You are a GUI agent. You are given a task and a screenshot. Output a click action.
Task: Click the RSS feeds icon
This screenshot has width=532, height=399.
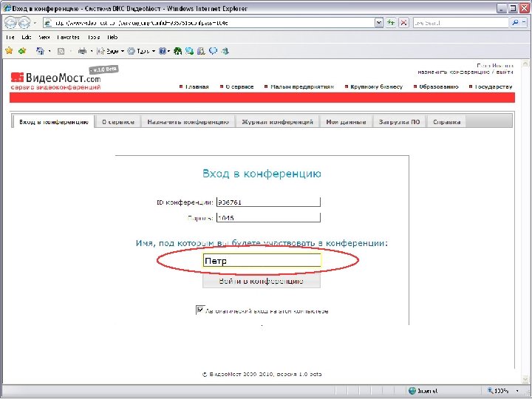click(61, 51)
